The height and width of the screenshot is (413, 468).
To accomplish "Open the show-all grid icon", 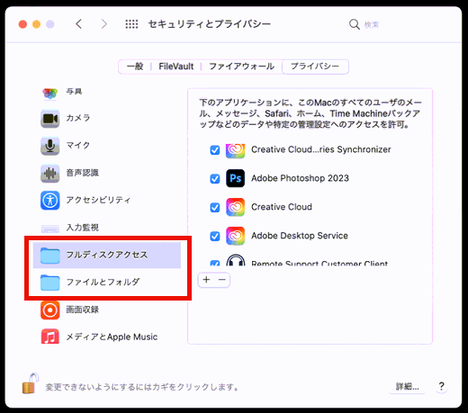I will click(x=132, y=24).
